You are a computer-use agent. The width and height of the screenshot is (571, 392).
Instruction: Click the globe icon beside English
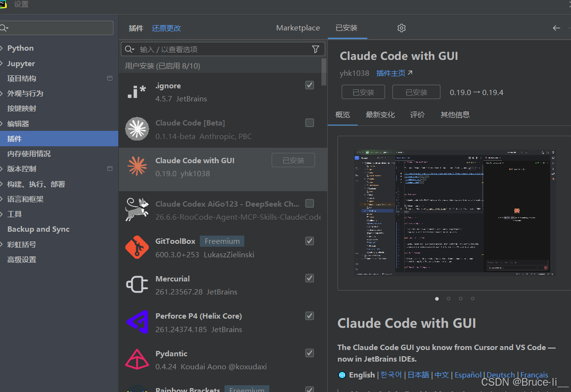pos(342,375)
